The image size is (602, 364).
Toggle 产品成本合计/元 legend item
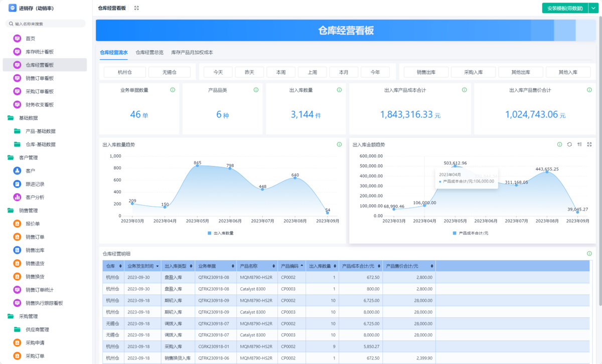pos(470,233)
